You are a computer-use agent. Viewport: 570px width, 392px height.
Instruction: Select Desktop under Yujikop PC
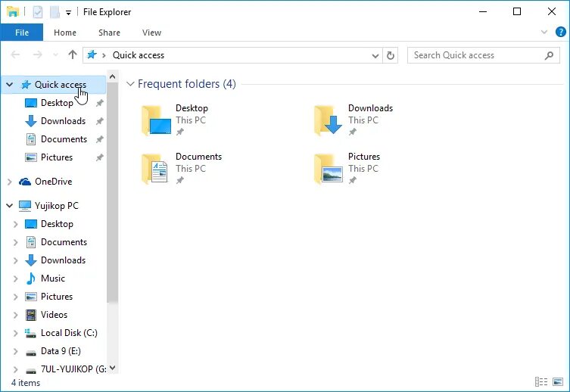click(57, 224)
